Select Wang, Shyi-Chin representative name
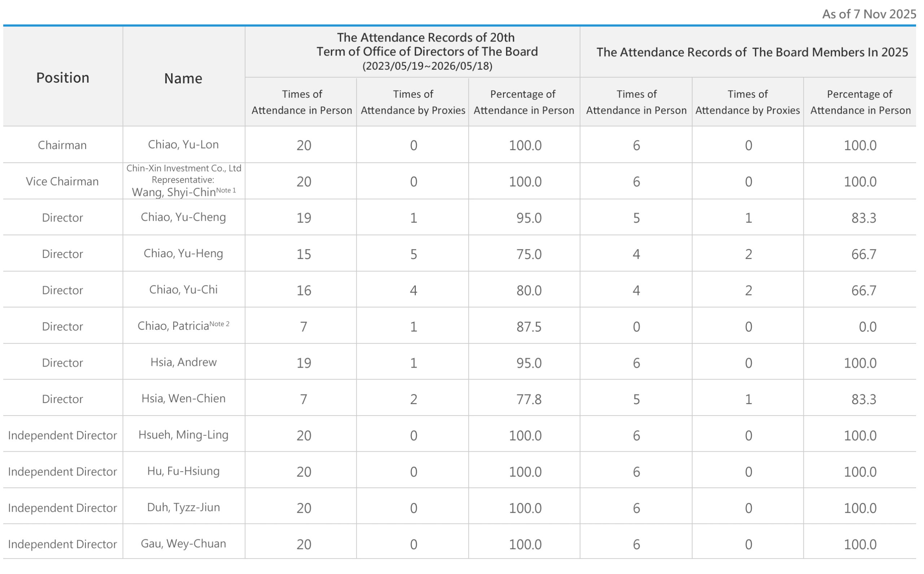Image resolution: width=924 pixels, height=574 pixels. click(174, 192)
